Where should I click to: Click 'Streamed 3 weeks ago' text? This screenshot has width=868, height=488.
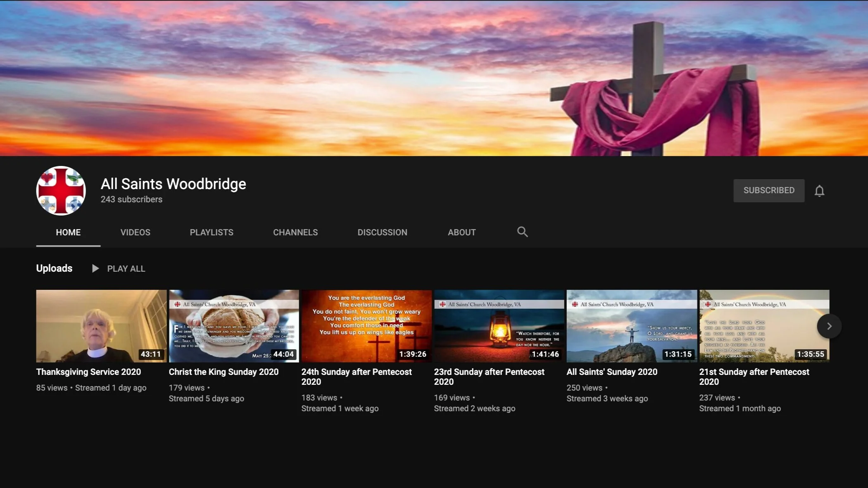pyautogui.click(x=607, y=399)
